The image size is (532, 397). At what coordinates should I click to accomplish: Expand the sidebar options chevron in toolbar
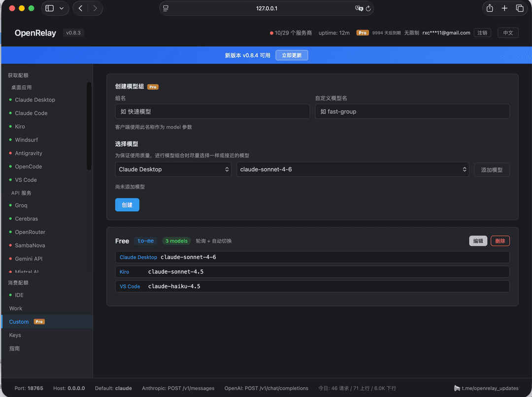(x=62, y=8)
